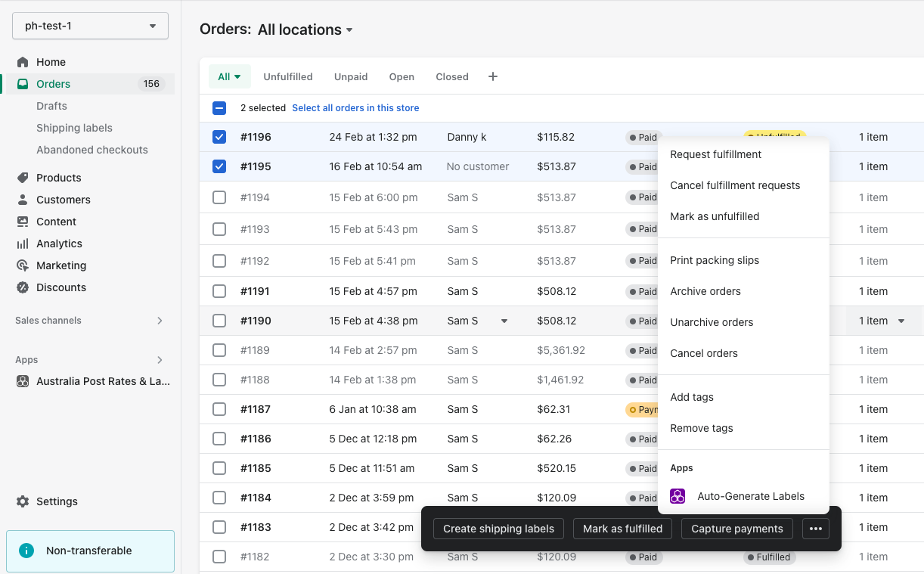Open Shipping labels in sidebar
The image size is (924, 574).
coord(74,128)
